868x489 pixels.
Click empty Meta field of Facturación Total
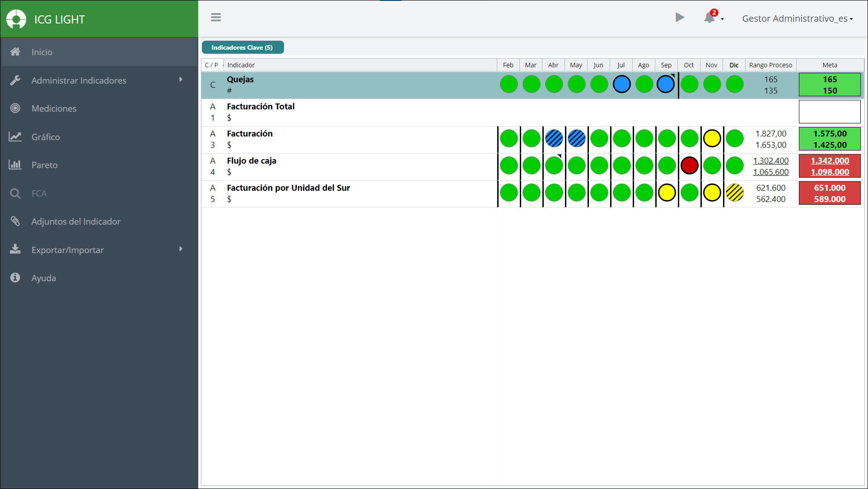click(x=830, y=112)
